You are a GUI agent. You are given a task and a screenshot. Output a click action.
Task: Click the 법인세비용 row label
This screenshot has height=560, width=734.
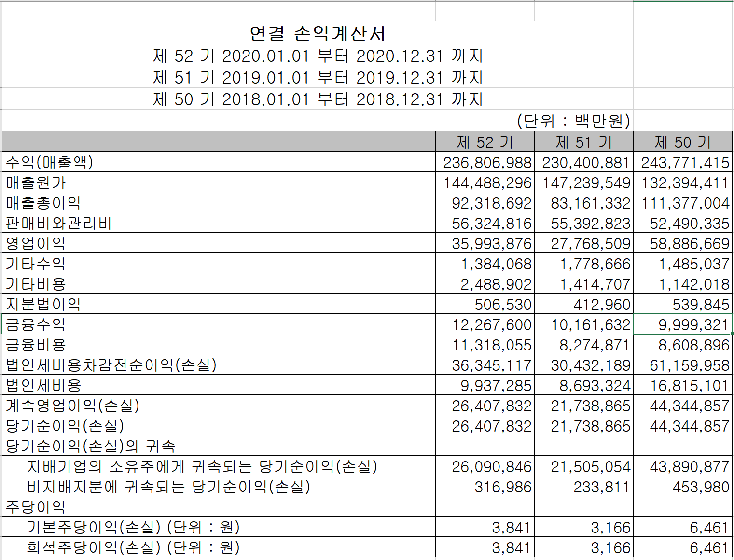pyautogui.click(x=43, y=385)
